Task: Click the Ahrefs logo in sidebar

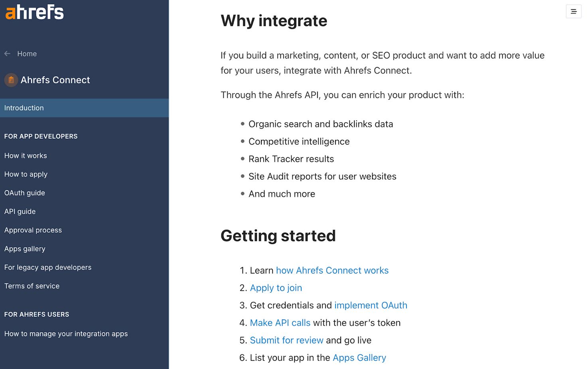Action: pos(34,12)
